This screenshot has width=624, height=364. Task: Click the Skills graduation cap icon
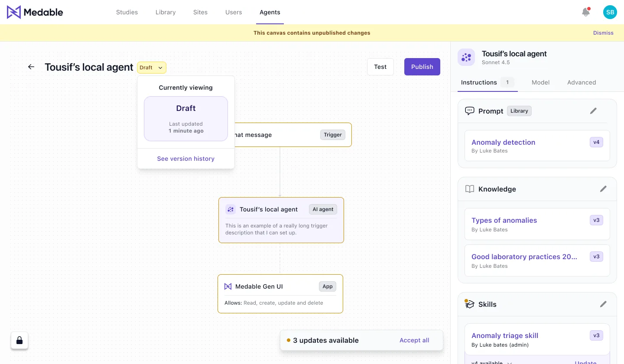[x=470, y=305]
